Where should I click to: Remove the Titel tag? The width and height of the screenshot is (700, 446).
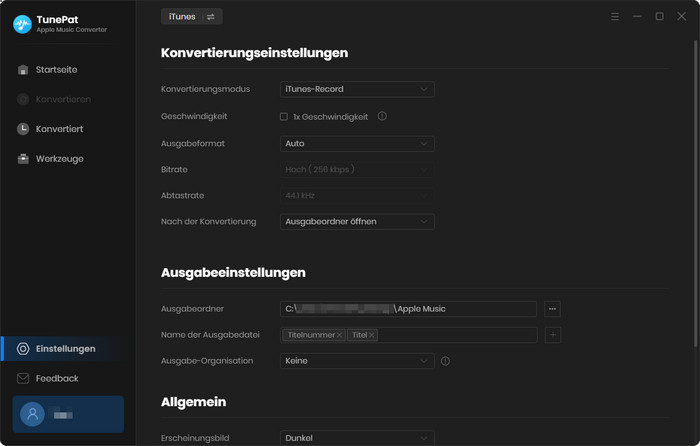coord(372,335)
